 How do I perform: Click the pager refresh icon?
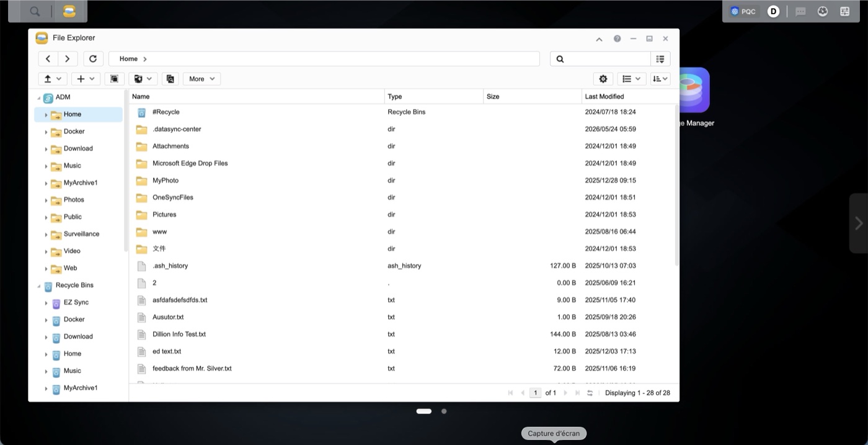[590, 393]
